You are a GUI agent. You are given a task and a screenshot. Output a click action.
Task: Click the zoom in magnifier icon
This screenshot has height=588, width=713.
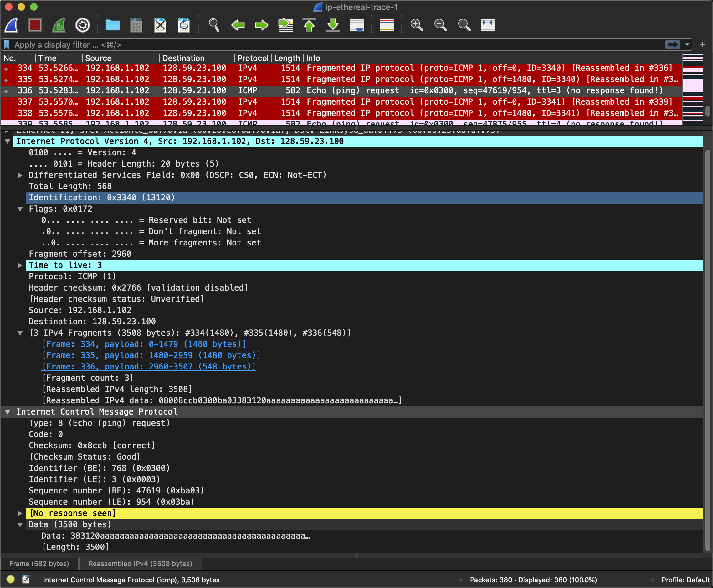pos(416,25)
